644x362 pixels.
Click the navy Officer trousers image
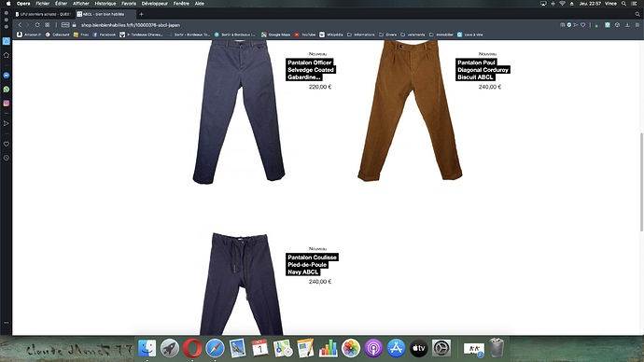click(239, 112)
